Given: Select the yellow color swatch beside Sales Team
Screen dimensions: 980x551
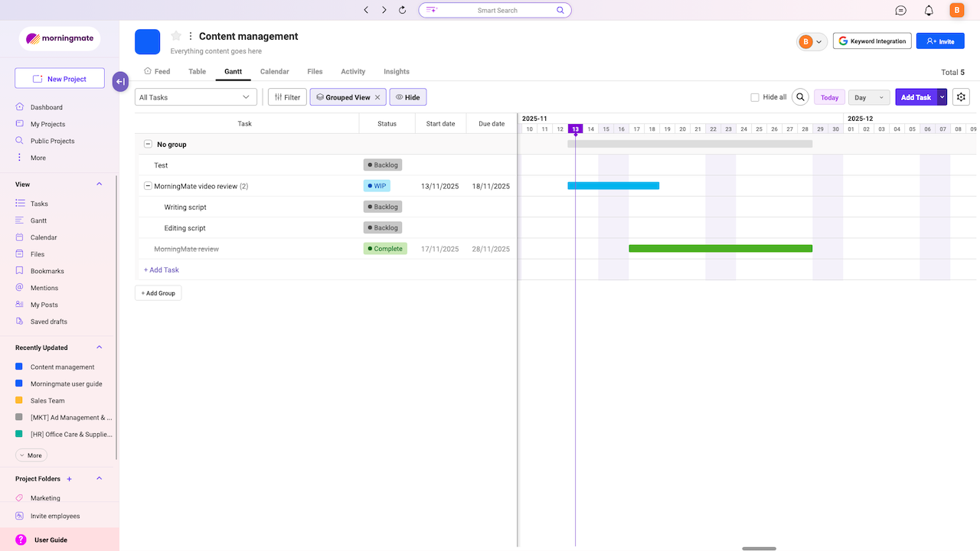Looking at the screenshot, I should point(19,400).
